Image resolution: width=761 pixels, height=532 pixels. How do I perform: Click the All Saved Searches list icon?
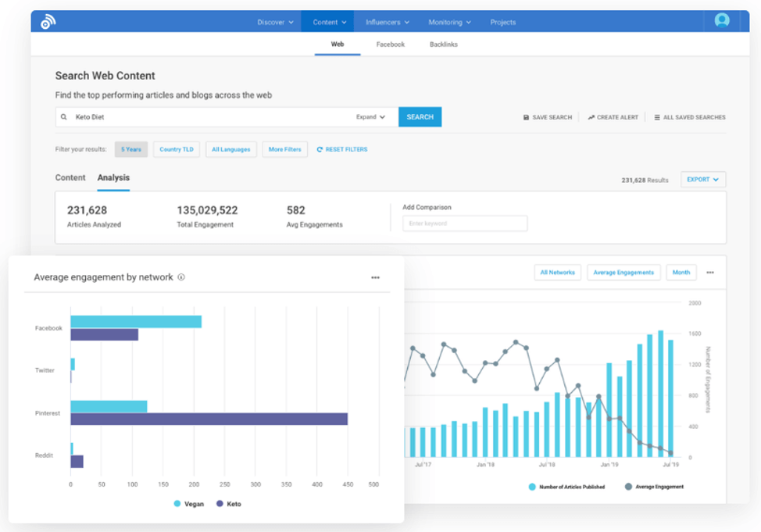coord(656,117)
